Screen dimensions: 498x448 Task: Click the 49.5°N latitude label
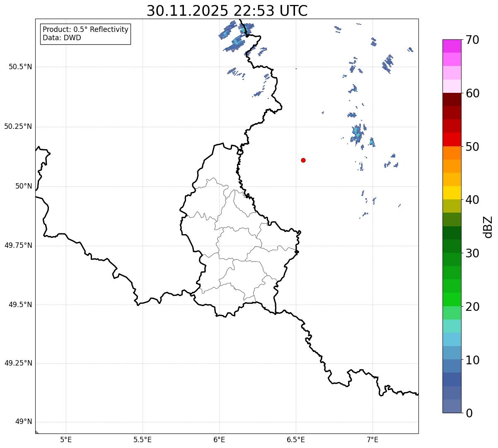tap(20, 305)
